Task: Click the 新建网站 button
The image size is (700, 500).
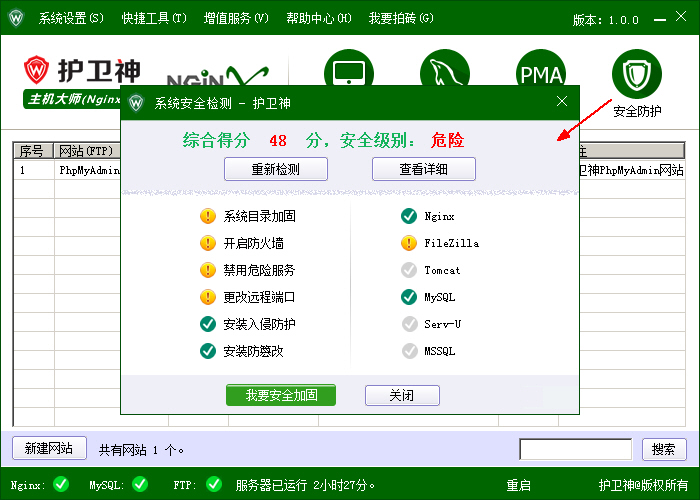Action: [49, 448]
